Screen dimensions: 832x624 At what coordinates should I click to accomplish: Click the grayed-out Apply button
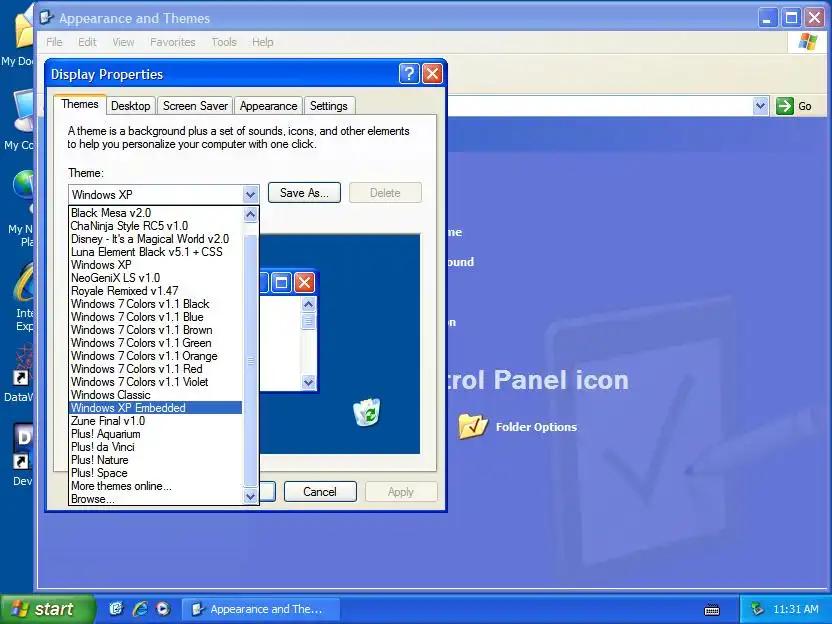(401, 492)
